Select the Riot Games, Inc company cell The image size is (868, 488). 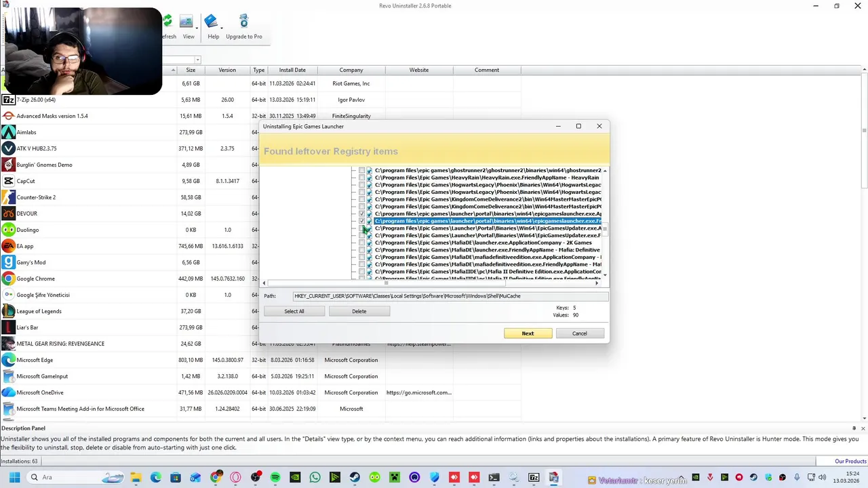[351, 83]
